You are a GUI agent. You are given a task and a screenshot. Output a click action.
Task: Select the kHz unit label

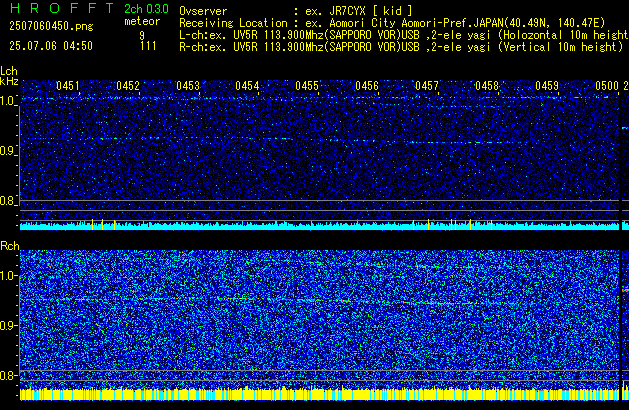pos(9,81)
